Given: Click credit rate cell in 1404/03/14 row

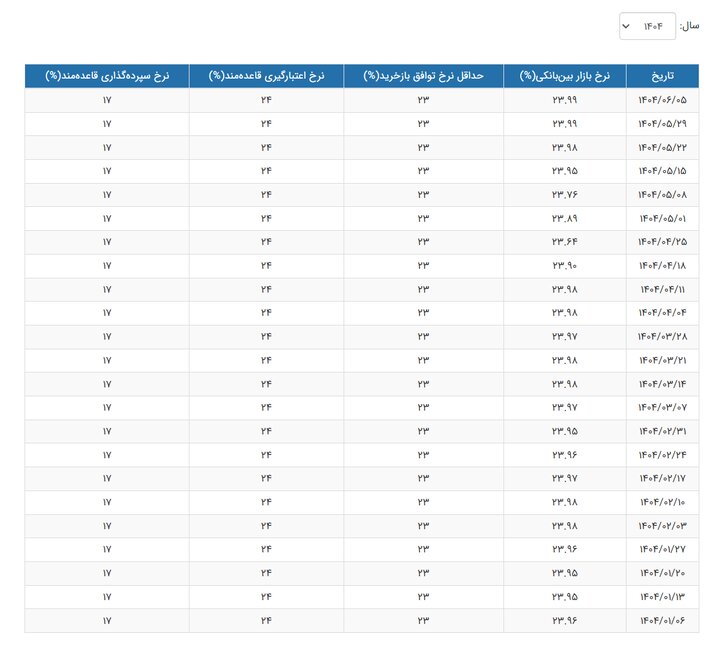Looking at the screenshot, I should (x=266, y=384).
